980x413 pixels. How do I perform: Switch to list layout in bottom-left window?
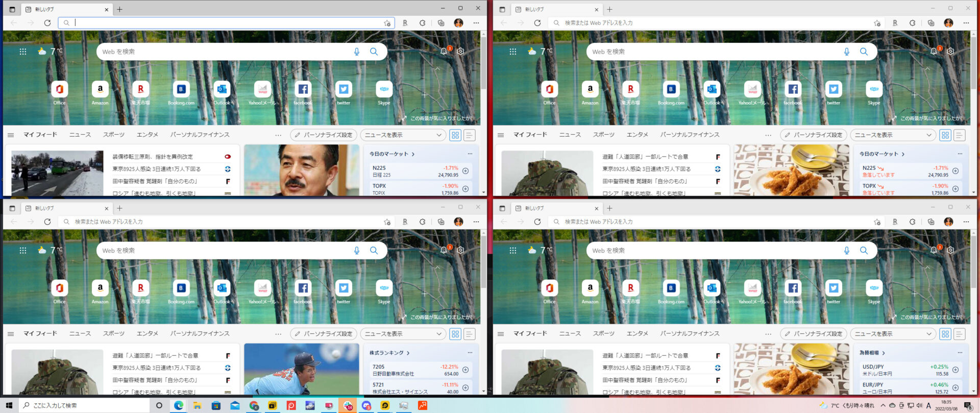tap(470, 334)
